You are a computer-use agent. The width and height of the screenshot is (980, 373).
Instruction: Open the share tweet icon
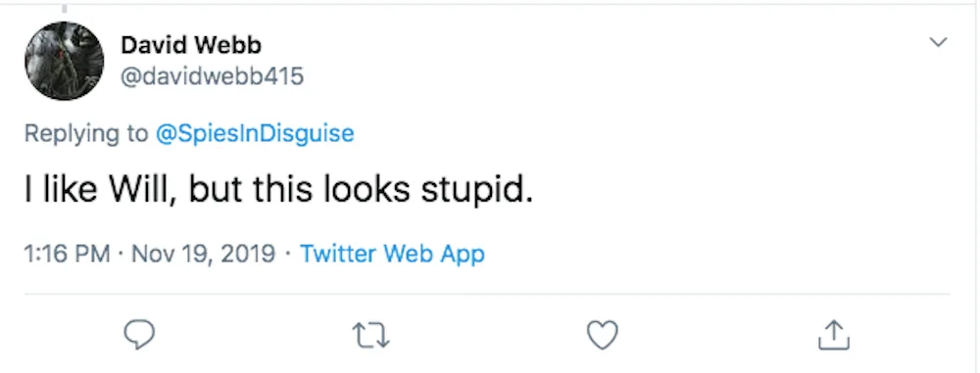pos(834,335)
